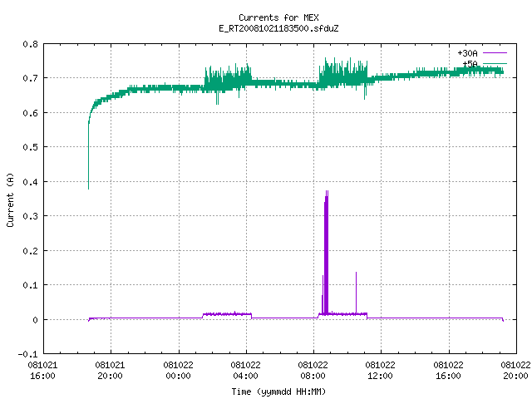Click the 0.1 y-axis tick label
Screen dimensions: 532x399
pos(30,285)
